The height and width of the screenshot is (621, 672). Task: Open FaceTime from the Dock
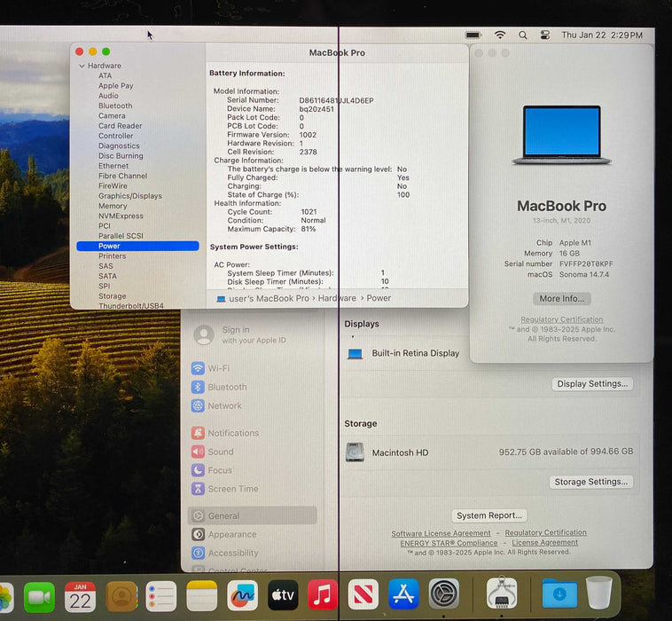39,597
